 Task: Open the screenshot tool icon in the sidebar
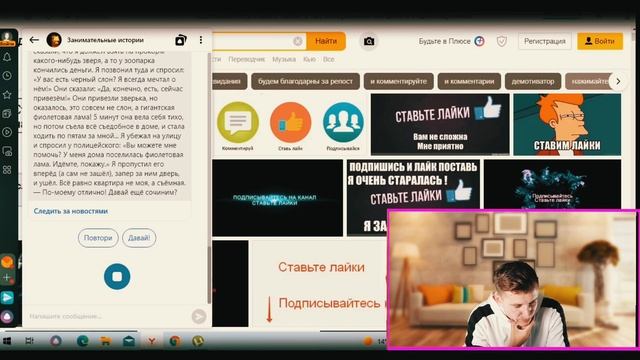point(7,151)
